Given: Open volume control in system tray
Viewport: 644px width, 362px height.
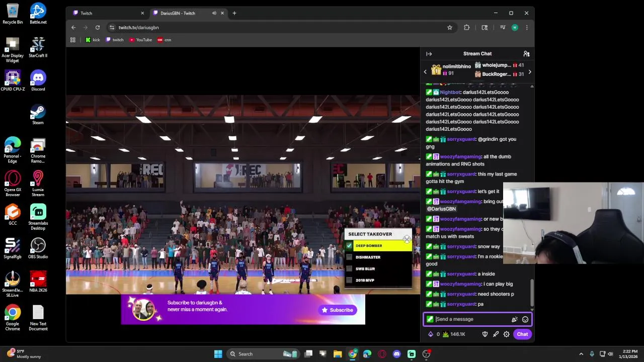Looking at the screenshot, I should pos(611,354).
